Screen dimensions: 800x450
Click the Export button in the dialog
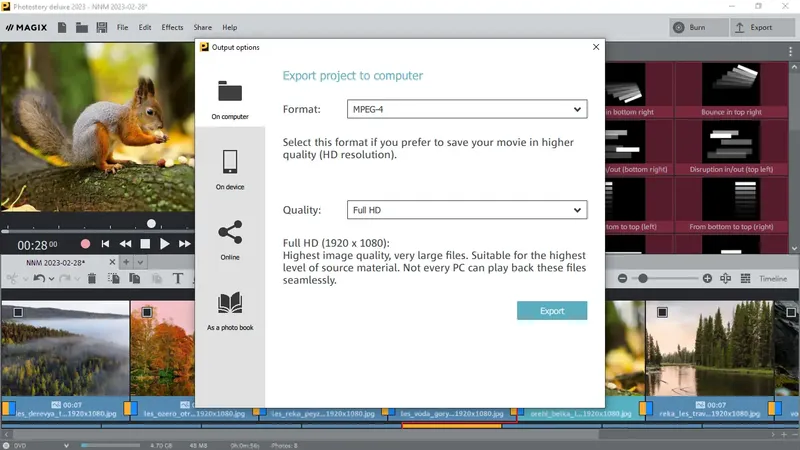coord(552,311)
